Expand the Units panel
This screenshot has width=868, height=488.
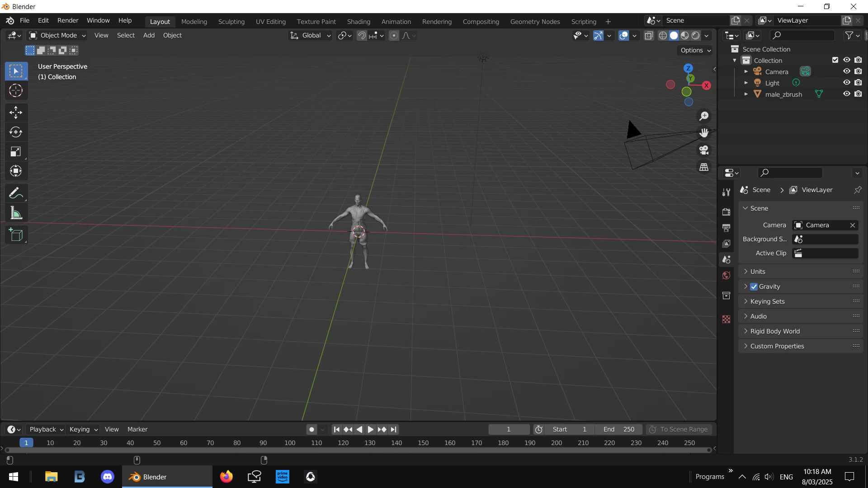click(x=758, y=272)
